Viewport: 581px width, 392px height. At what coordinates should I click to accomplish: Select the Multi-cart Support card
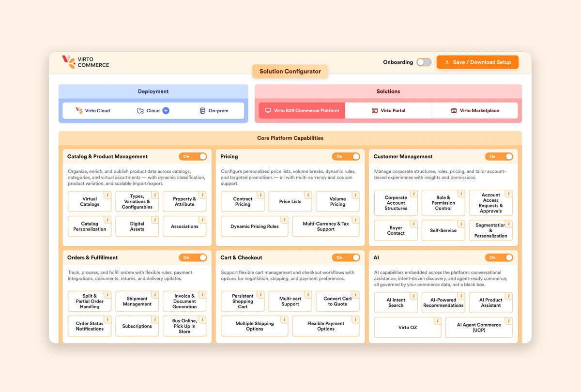coord(290,301)
